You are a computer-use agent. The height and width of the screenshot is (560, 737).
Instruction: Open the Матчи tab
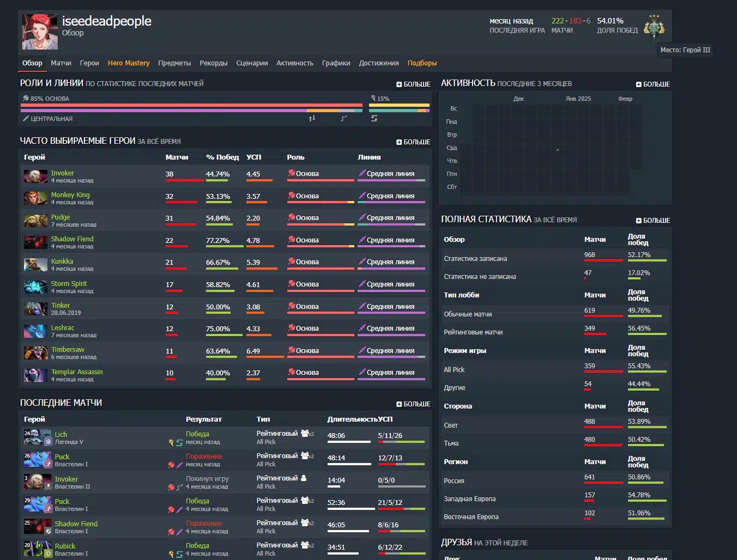pos(61,63)
